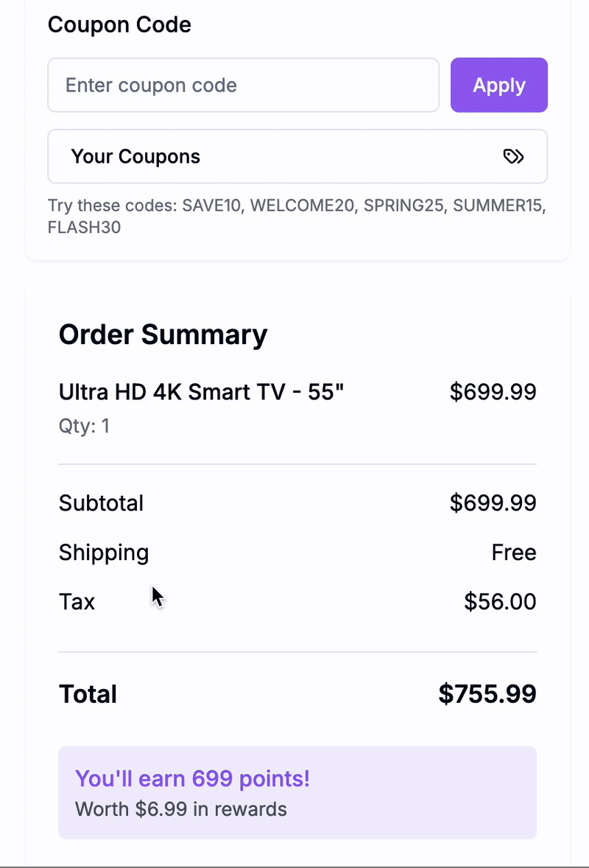Select the SPRING25 coupon code
Viewport: 589px width, 868px height.
click(403, 206)
